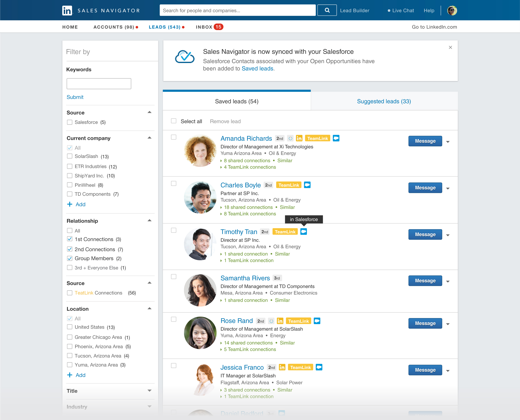This screenshot has height=420, width=520.
Task: Message Rose Rand
Action: (425, 324)
